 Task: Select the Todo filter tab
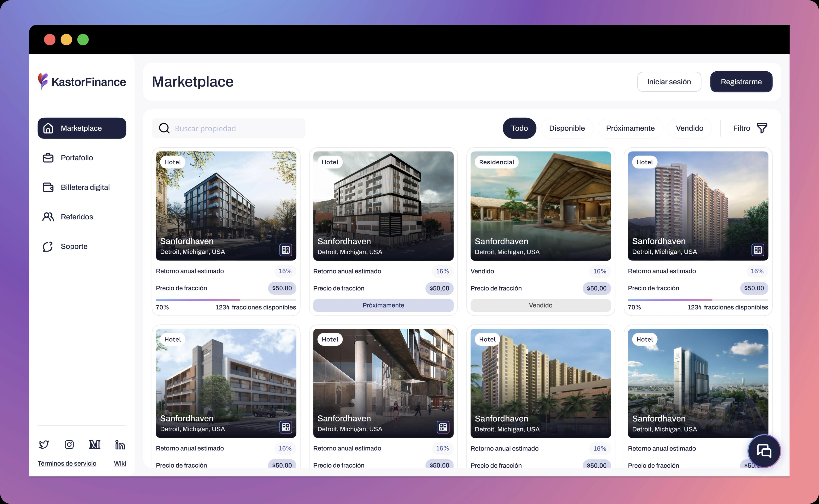pyautogui.click(x=519, y=128)
